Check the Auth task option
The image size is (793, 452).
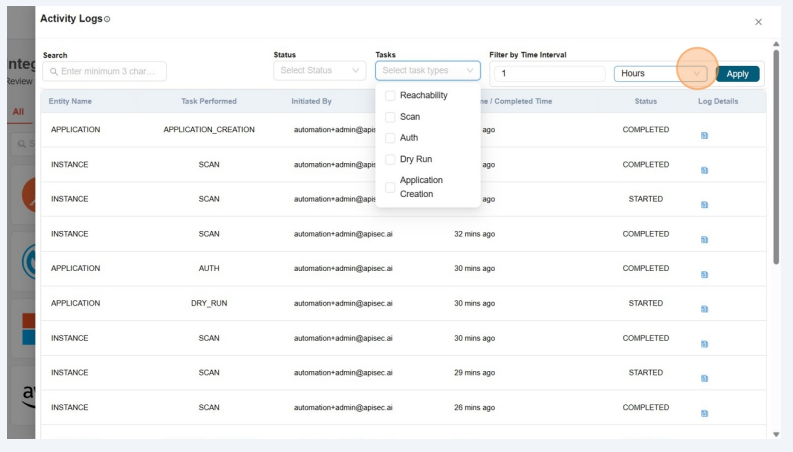coord(390,138)
